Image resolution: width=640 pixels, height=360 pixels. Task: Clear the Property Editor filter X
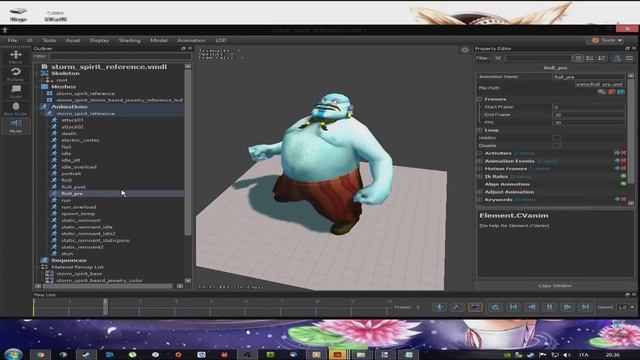498,58
